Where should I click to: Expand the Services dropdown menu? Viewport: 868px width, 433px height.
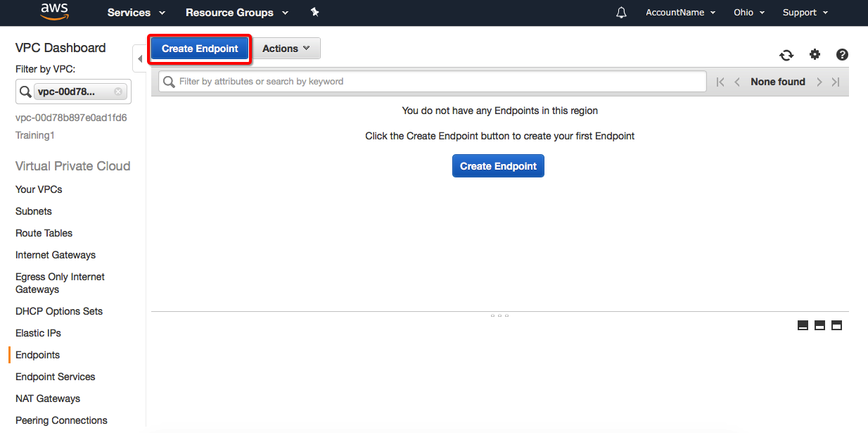tap(136, 13)
